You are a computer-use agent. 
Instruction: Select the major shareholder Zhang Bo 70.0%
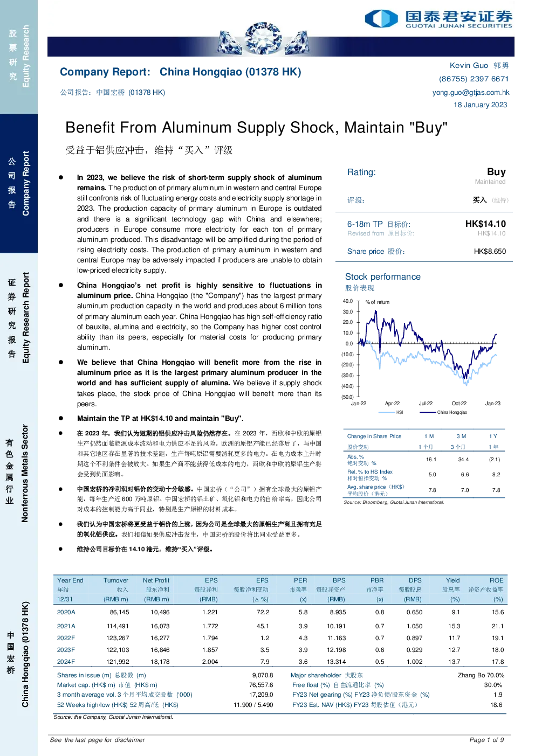481,675
